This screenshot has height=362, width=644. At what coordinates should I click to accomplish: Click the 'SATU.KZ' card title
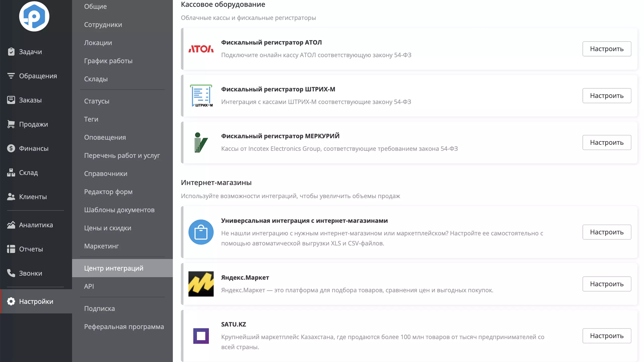pos(233,324)
